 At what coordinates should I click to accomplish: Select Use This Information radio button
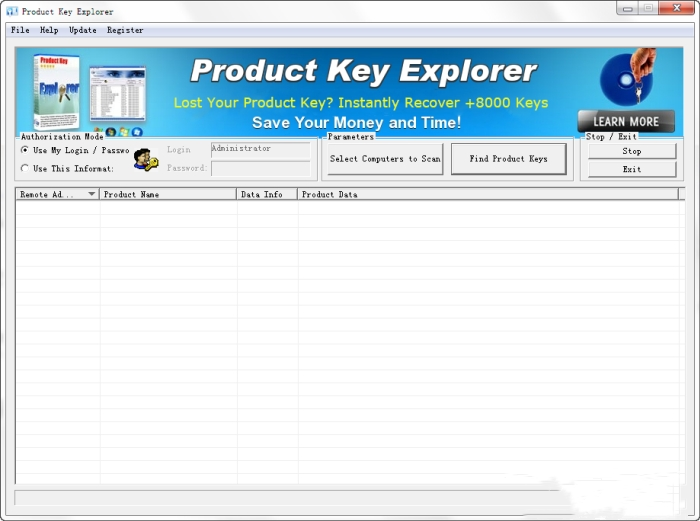click(25, 168)
